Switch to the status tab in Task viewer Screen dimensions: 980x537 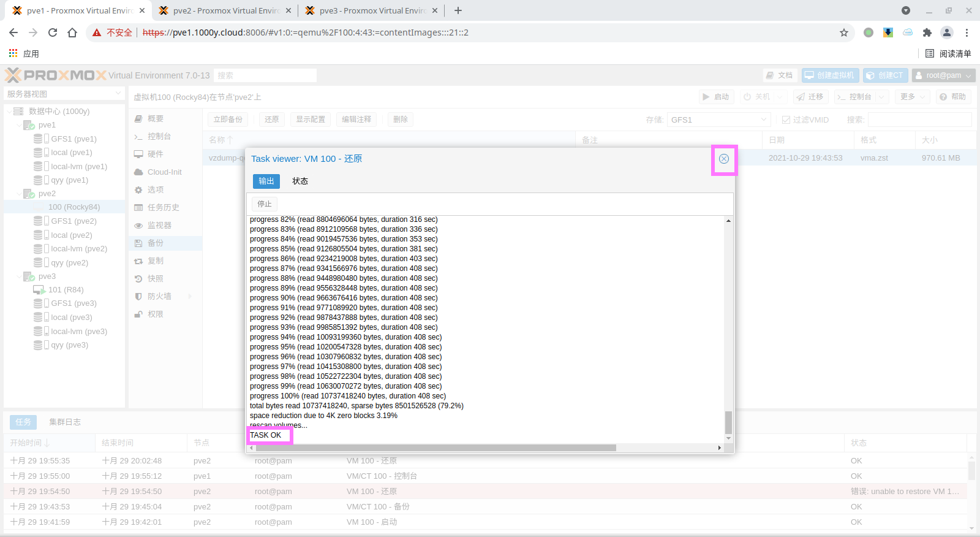coord(300,181)
